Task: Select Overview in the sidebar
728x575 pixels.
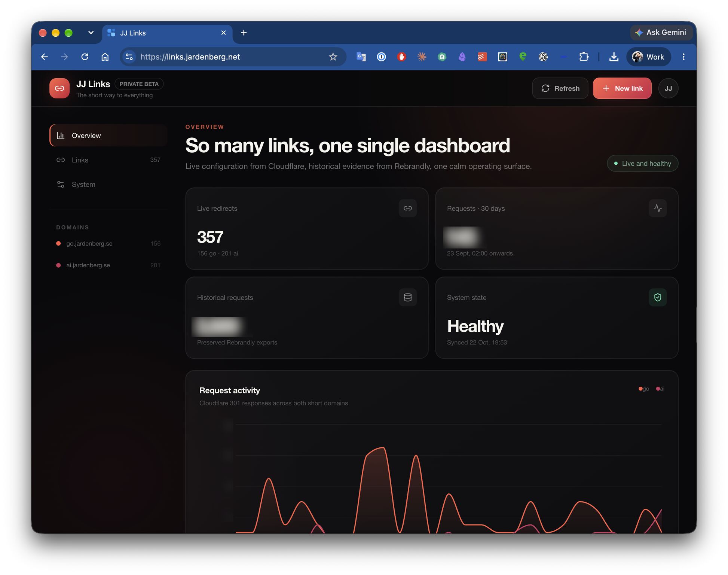Action: pos(108,136)
